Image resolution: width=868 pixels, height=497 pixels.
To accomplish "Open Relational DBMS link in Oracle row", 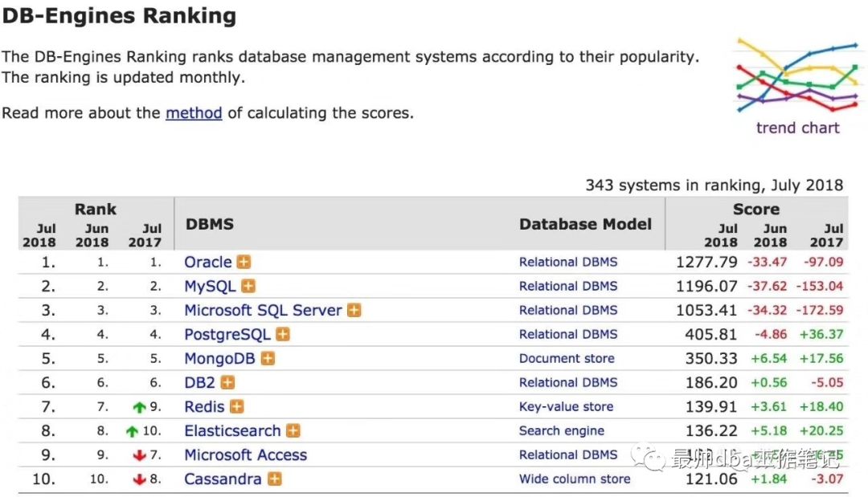I will coord(568,263).
